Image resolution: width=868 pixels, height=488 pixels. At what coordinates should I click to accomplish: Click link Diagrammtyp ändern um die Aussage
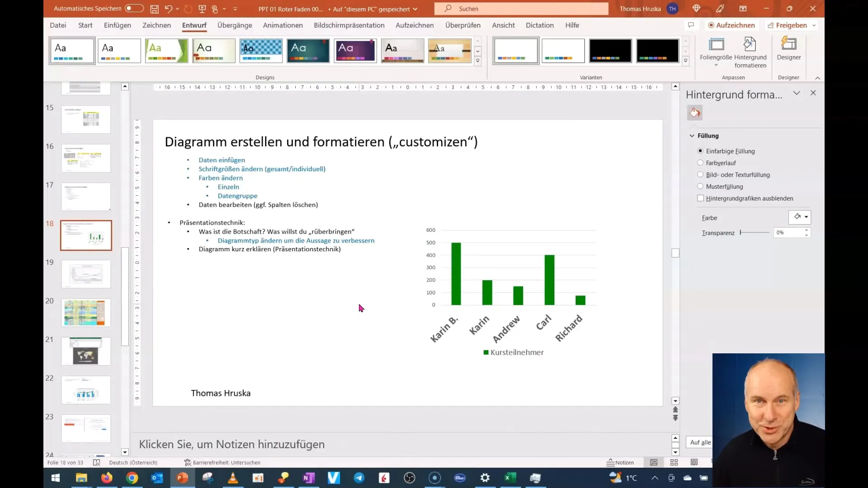coord(296,240)
